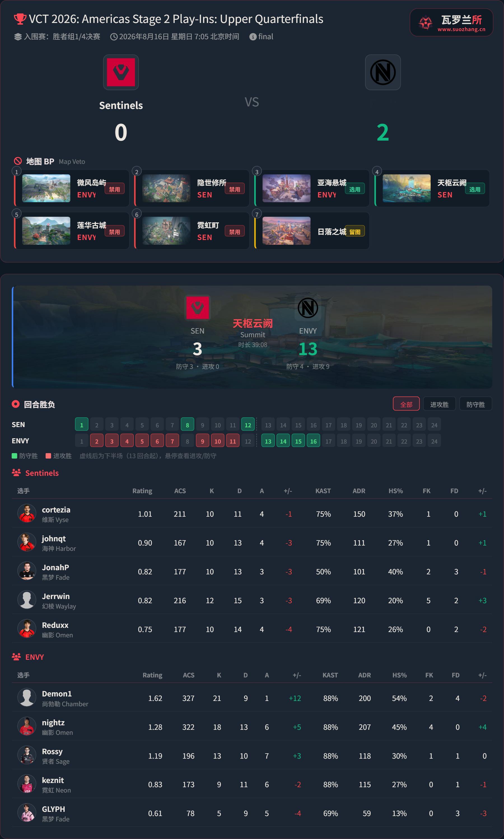Click Demon1's 1.62 rating value
Image resolution: width=504 pixels, height=839 pixels.
(x=155, y=698)
